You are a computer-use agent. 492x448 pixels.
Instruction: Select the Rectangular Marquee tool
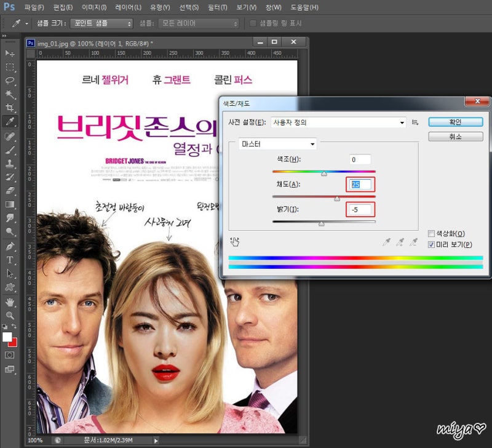pyautogui.click(x=10, y=67)
